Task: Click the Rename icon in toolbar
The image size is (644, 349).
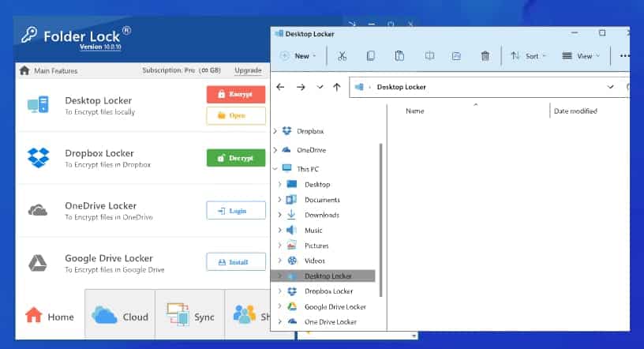Action: [x=429, y=56]
